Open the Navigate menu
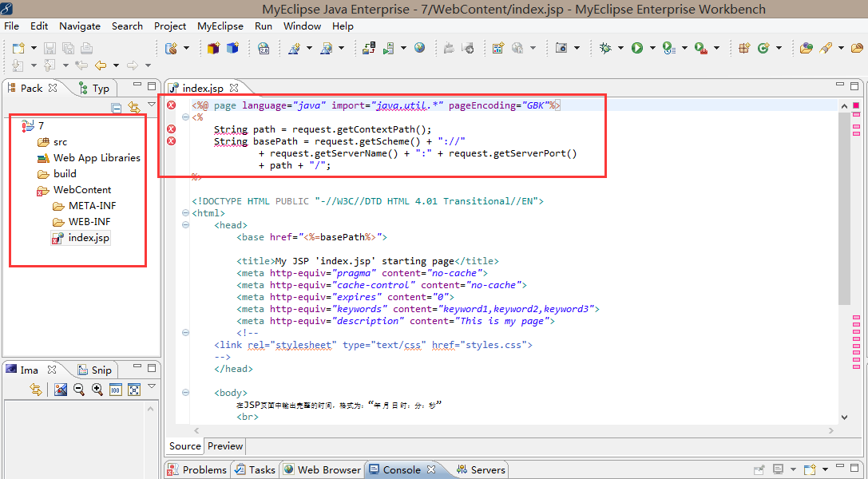Viewport: 868px width, 479px height. click(80, 26)
